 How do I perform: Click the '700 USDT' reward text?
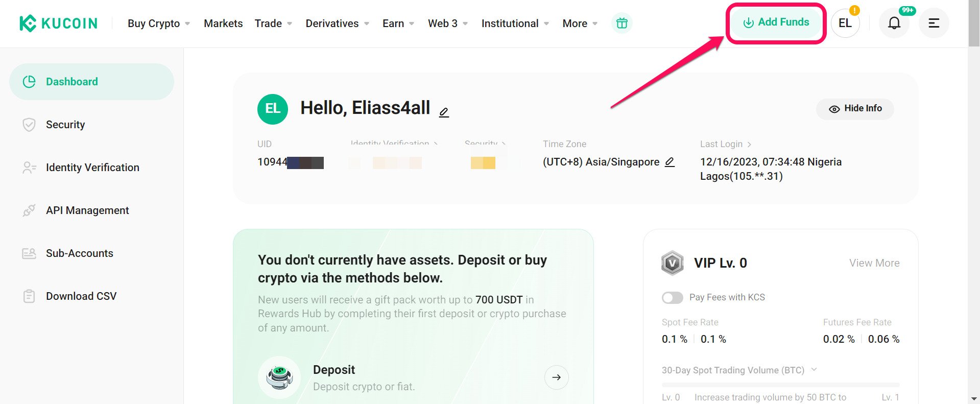coord(499,300)
